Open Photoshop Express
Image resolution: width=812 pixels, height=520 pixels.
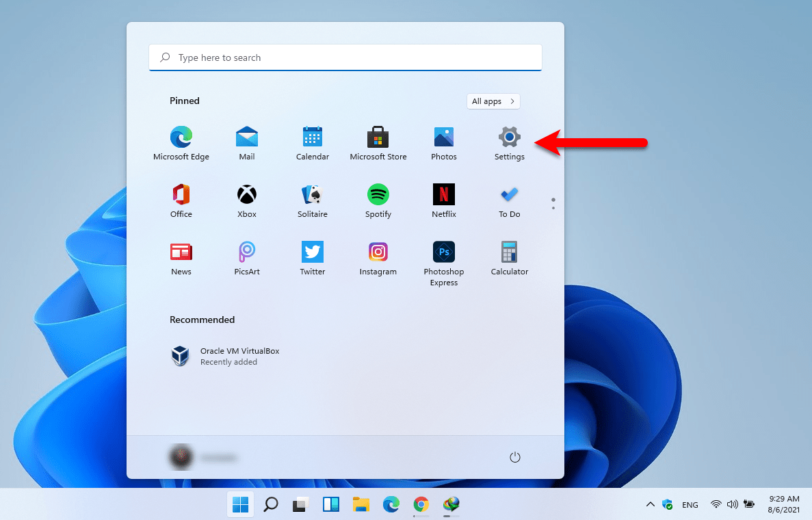point(444,263)
